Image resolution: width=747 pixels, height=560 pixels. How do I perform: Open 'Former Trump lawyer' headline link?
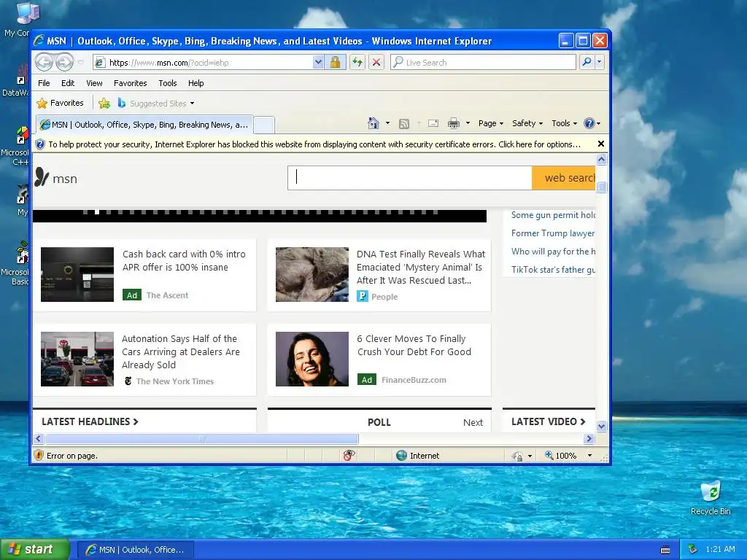pyautogui.click(x=553, y=233)
